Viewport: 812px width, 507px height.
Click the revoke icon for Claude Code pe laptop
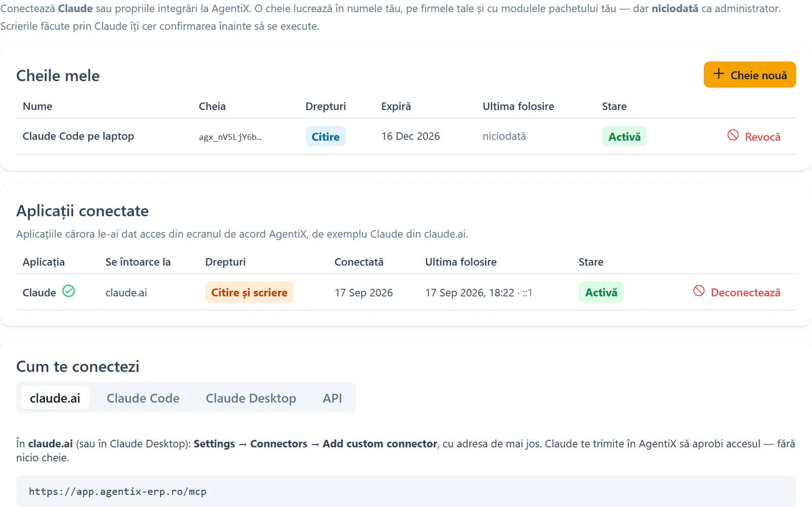tap(733, 135)
